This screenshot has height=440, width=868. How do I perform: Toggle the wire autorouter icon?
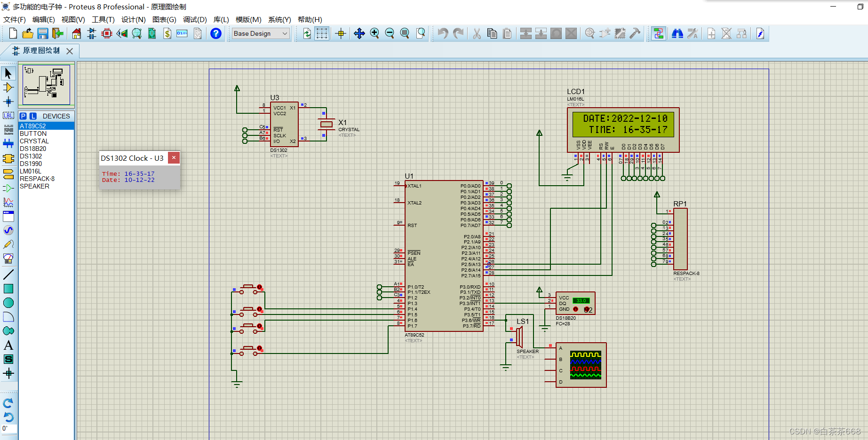[659, 33]
